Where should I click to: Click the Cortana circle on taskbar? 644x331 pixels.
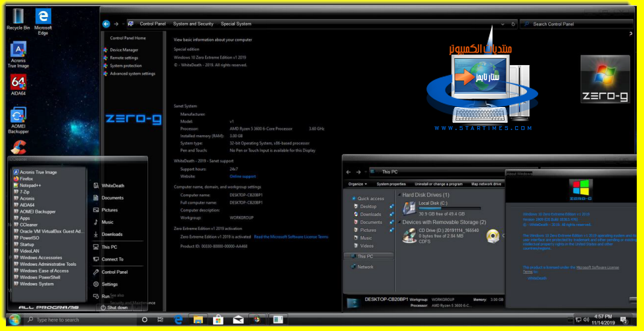(145, 319)
